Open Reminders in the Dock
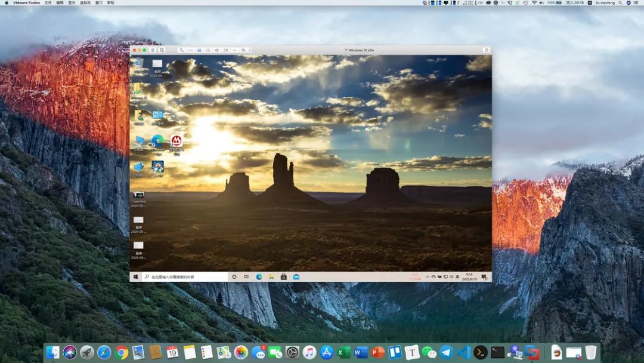 (x=206, y=352)
